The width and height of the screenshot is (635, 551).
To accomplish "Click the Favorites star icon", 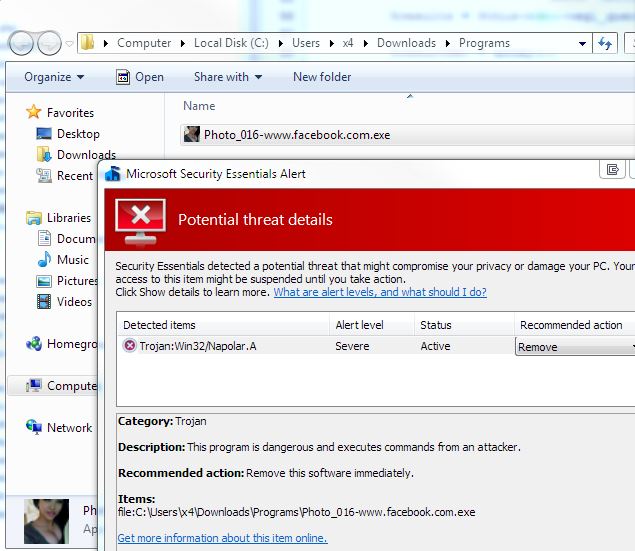I will tap(34, 113).
